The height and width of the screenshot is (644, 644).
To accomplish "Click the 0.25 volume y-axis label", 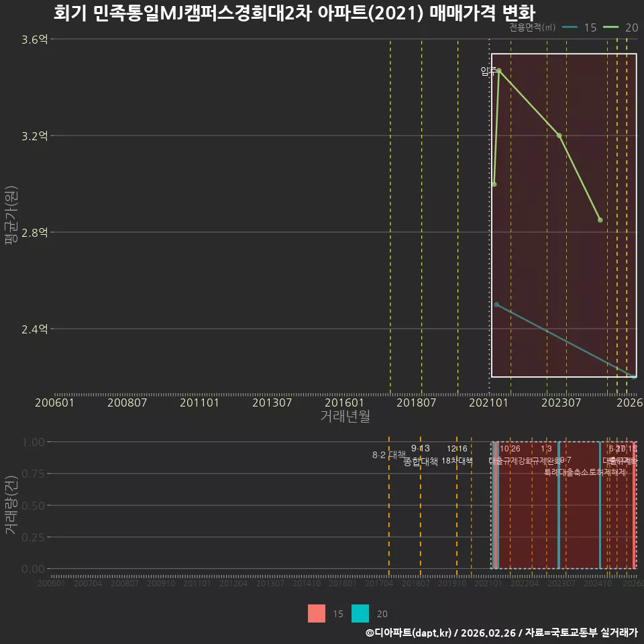I will (x=34, y=537).
